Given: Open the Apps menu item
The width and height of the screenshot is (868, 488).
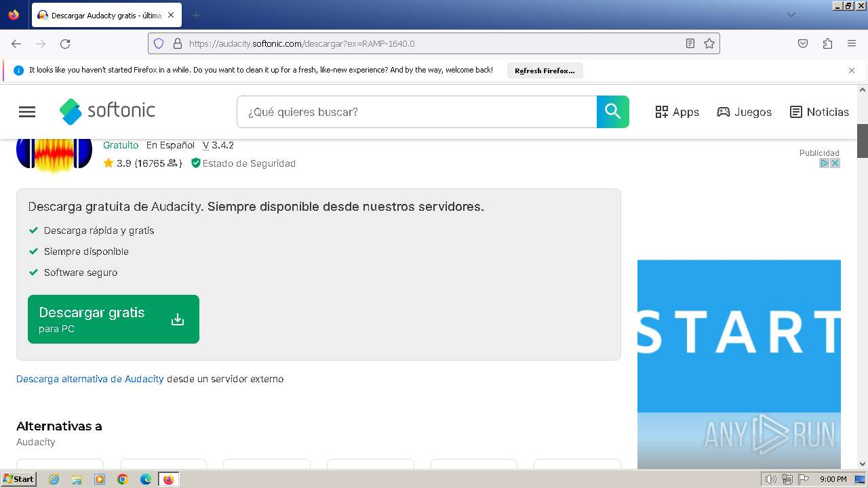Looking at the screenshot, I should tap(677, 112).
